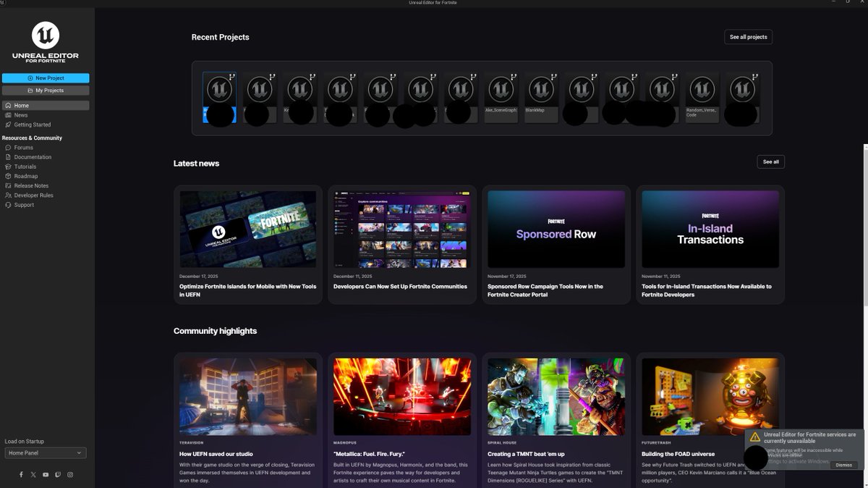Click the speech bubble Forums icon
This screenshot has height=488, width=868.
[7, 147]
